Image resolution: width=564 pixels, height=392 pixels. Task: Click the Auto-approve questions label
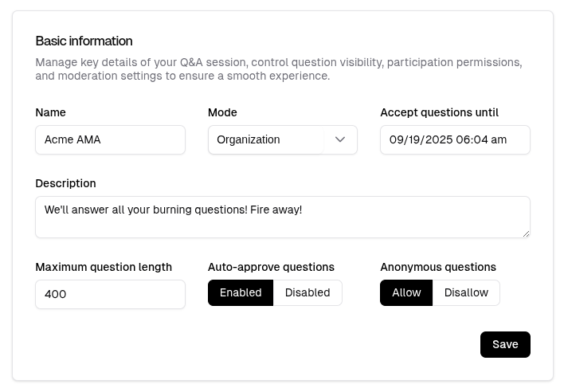pos(271,267)
